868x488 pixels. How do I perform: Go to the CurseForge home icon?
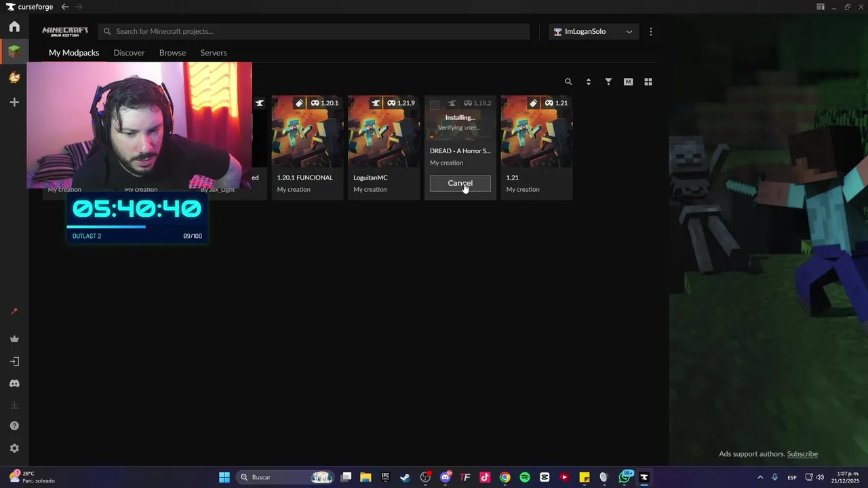(14, 26)
